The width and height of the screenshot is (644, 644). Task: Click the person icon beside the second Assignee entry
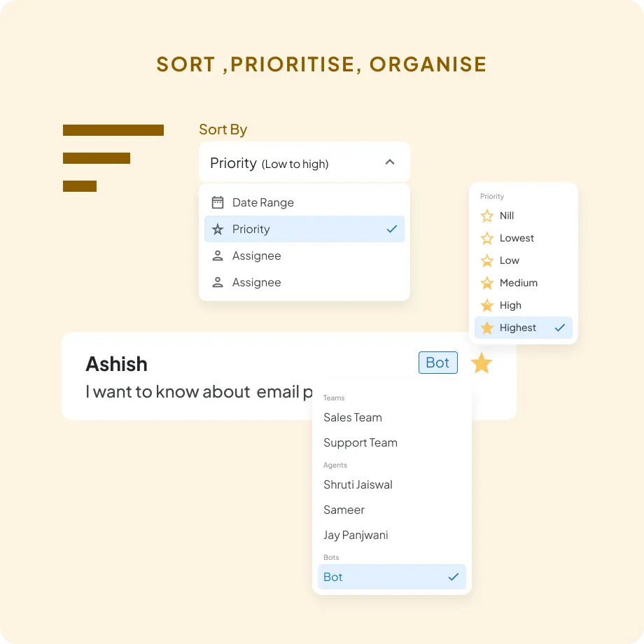click(x=218, y=282)
